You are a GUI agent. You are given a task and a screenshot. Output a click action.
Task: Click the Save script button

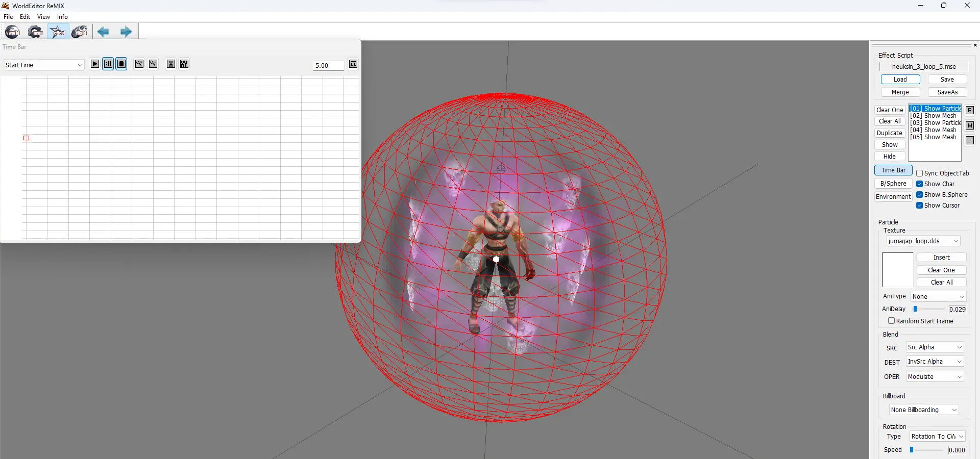coord(947,80)
